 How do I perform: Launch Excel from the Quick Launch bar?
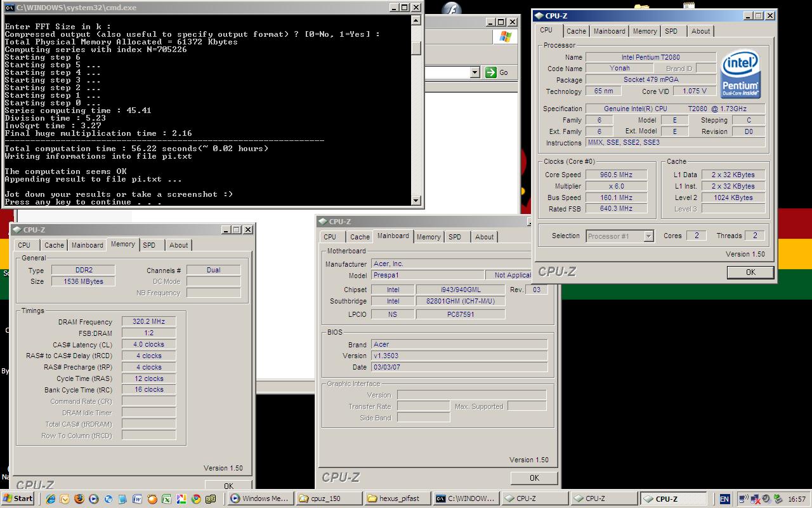pyautogui.click(x=166, y=499)
